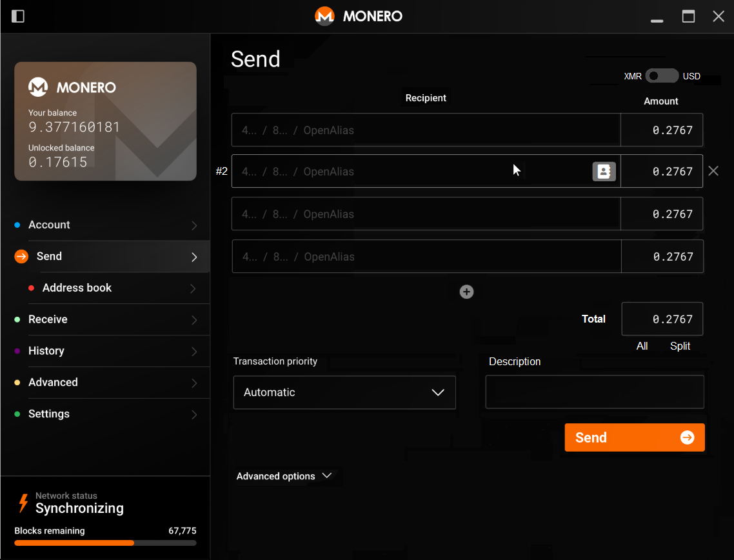Click the XMR label by the switch
Viewport: 734px width, 560px height.
click(x=633, y=76)
